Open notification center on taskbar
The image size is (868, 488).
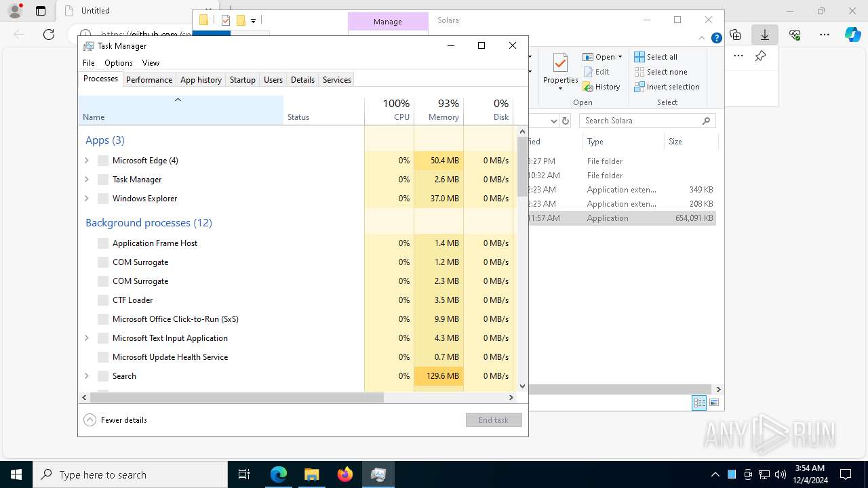[846, 474]
